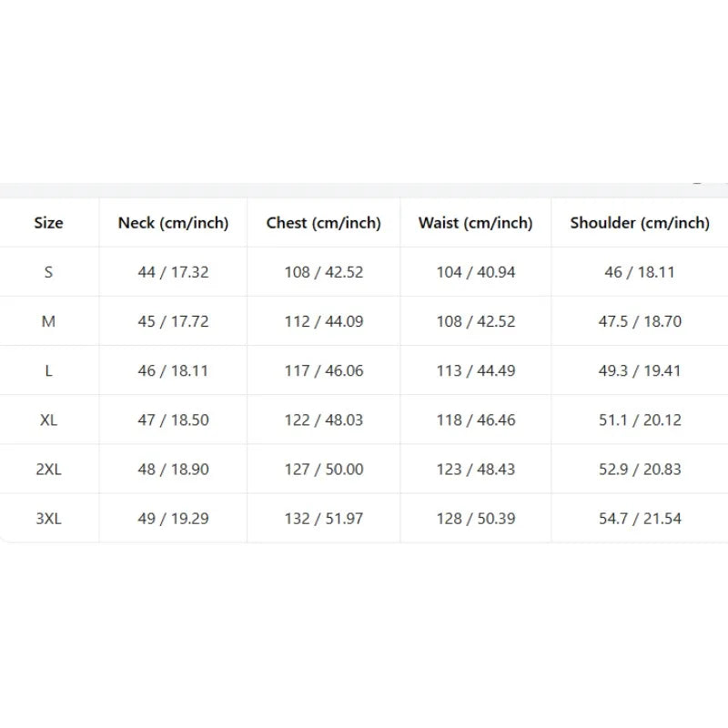Select the Waist (cm/inch) header
This screenshot has width=728, height=728.
point(475,223)
